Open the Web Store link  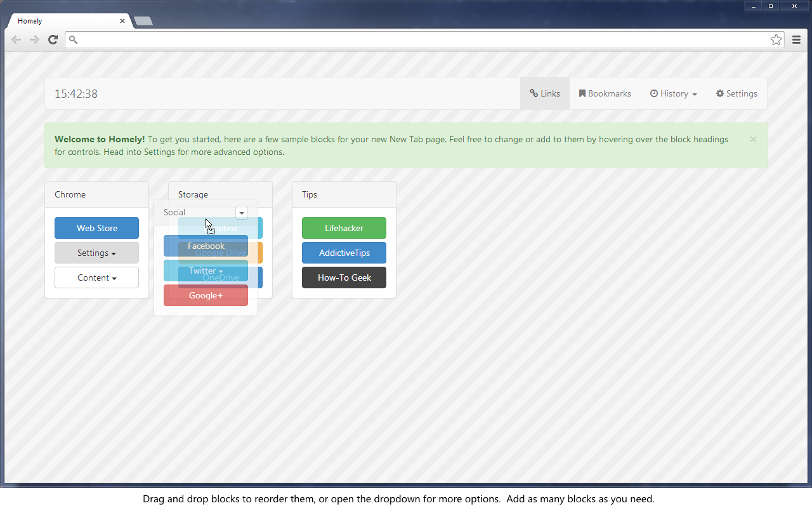point(96,228)
